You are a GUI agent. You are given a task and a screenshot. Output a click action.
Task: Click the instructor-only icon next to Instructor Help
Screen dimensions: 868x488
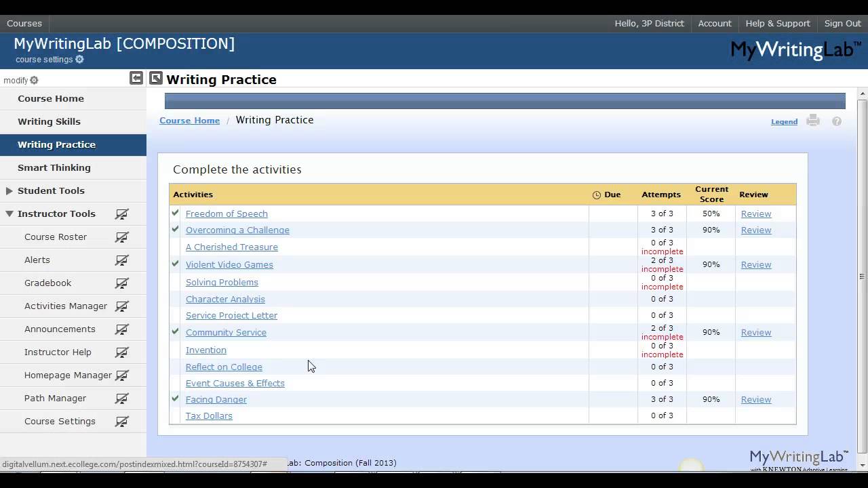(x=122, y=352)
